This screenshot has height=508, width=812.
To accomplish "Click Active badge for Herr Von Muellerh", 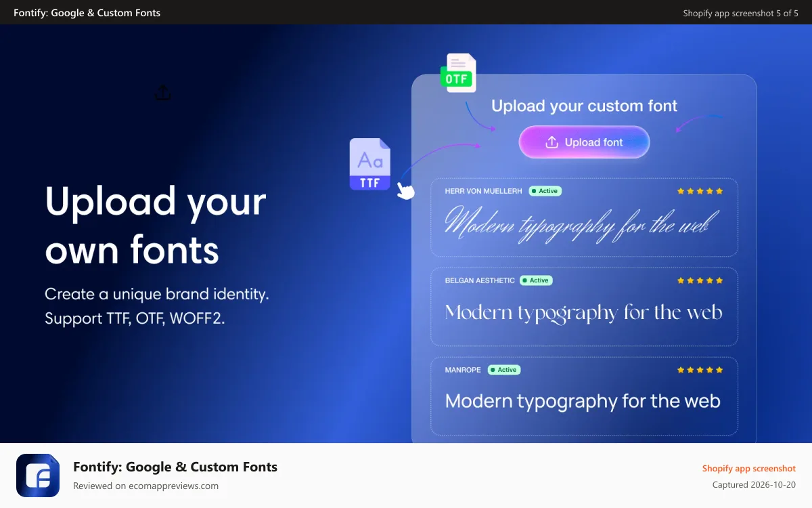I will tap(545, 191).
